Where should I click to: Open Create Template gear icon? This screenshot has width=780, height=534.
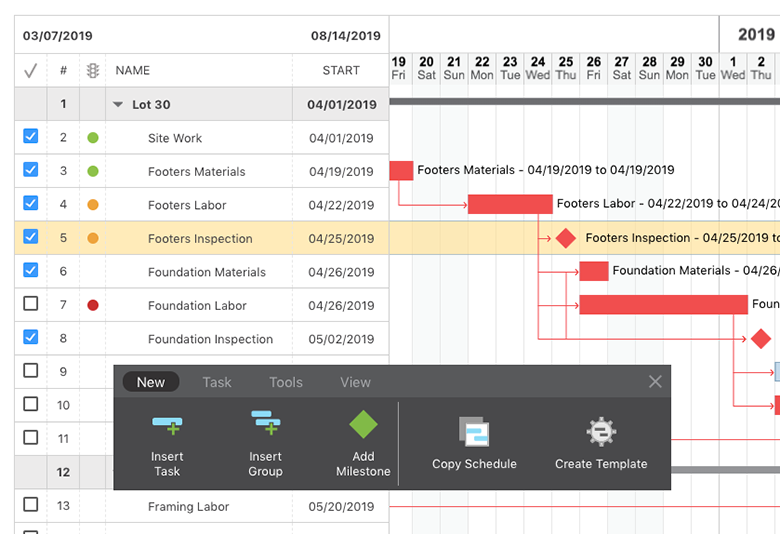[601, 432]
